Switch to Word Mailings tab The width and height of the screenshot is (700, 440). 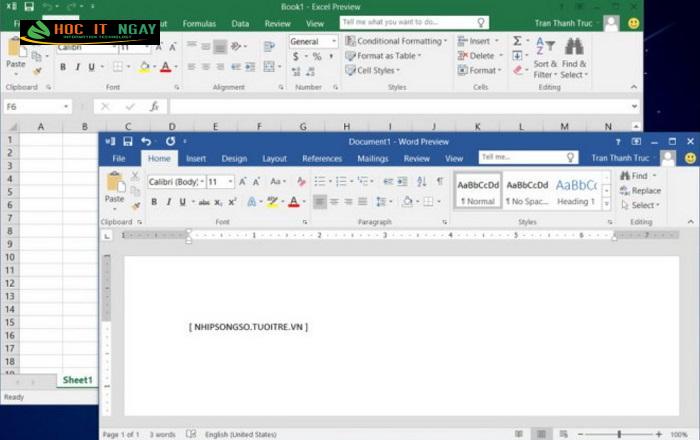coord(373,158)
